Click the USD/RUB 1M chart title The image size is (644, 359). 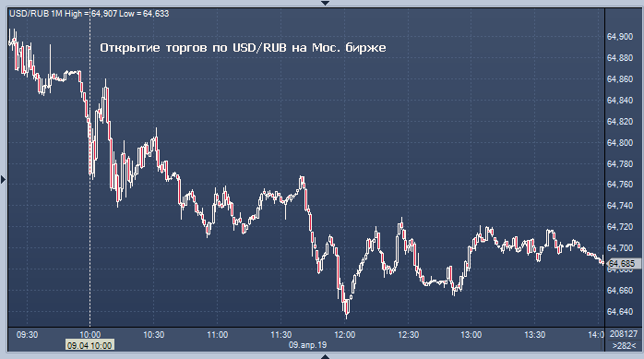36,14
